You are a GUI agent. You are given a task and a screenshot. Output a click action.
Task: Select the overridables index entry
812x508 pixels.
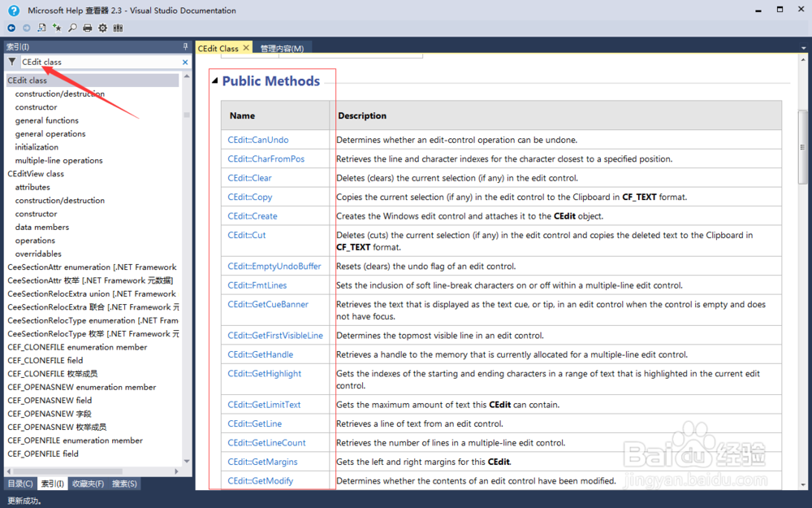[x=38, y=254]
